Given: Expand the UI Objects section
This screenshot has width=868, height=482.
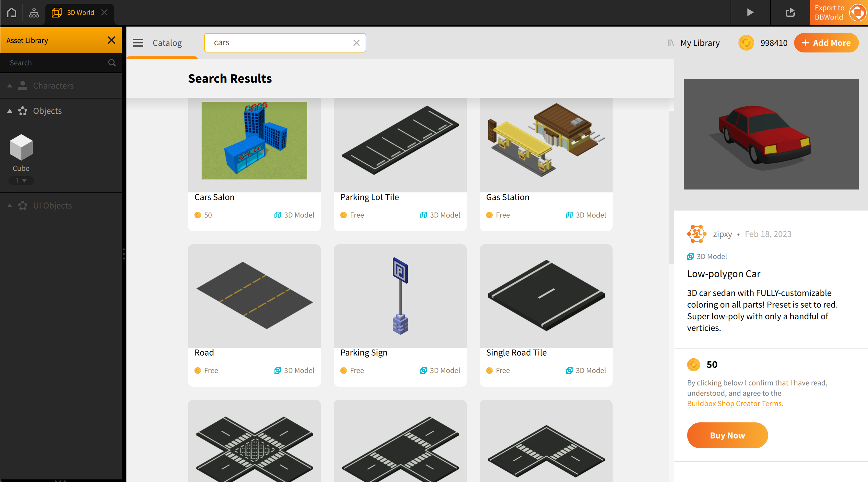Looking at the screenshot, I should [x=10, y=205].
